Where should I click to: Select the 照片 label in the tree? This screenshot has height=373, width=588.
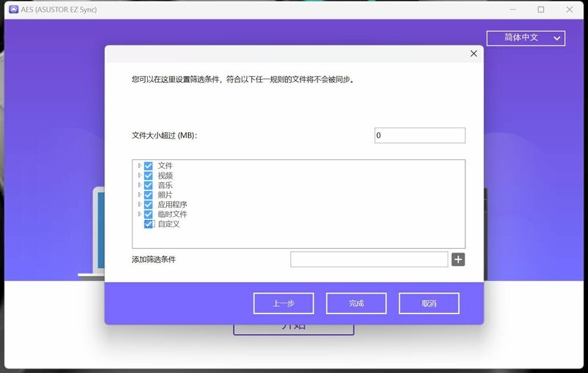(165, 195)
